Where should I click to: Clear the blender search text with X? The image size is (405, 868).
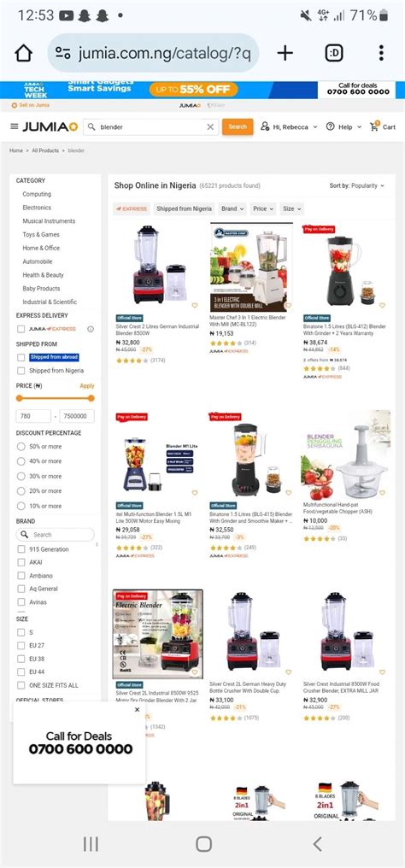click(210, 126)
